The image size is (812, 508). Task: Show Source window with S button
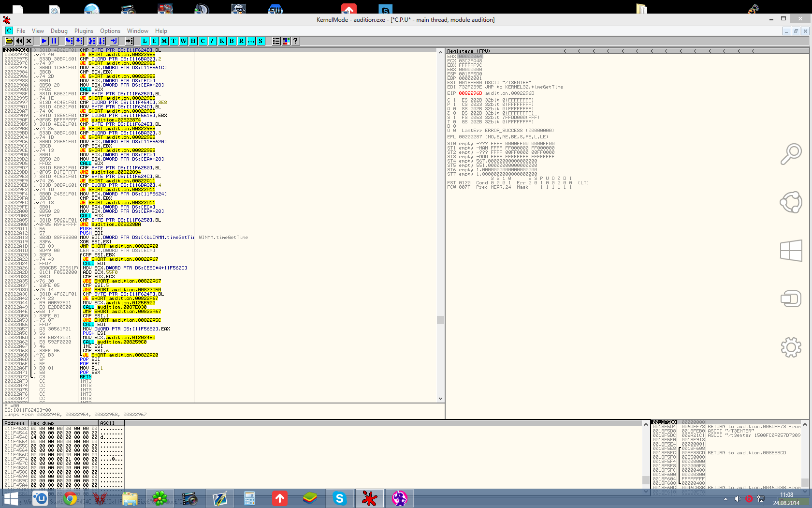point(261,41)
